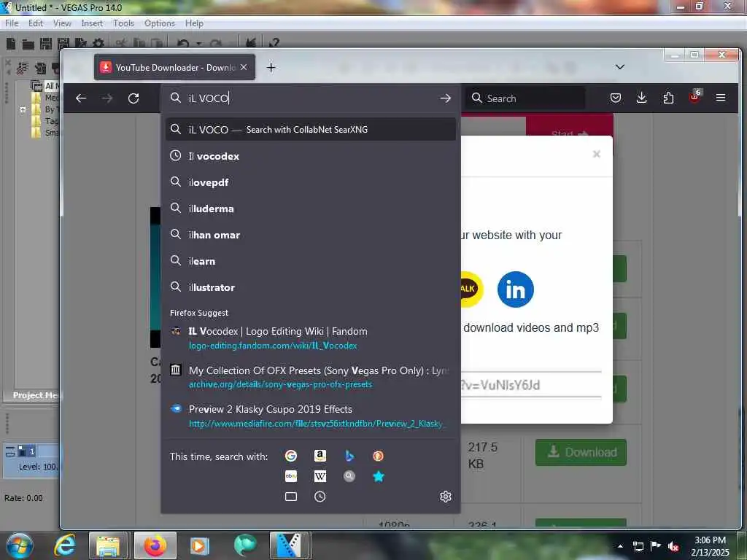The height and width of the screenshot is (560, 747).
Task: Click the uBlock Origin shield icon
Action: [694, 97]
